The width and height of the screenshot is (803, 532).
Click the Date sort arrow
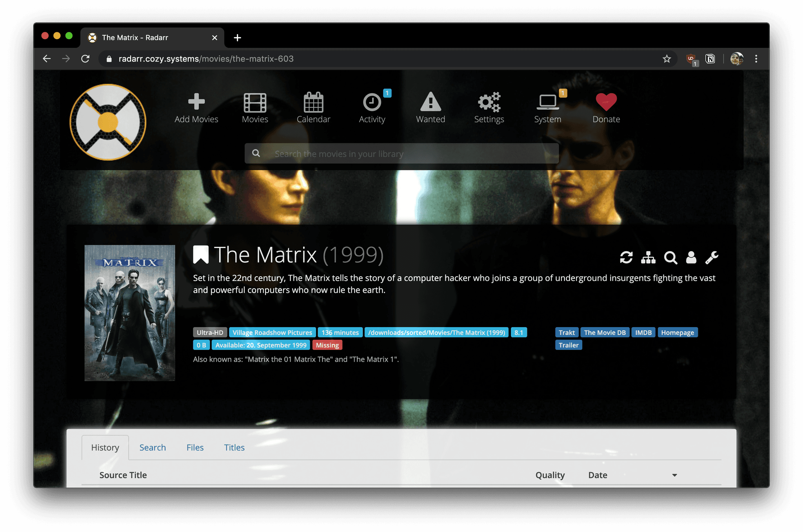pyautogui.click(x=674, y=475)
